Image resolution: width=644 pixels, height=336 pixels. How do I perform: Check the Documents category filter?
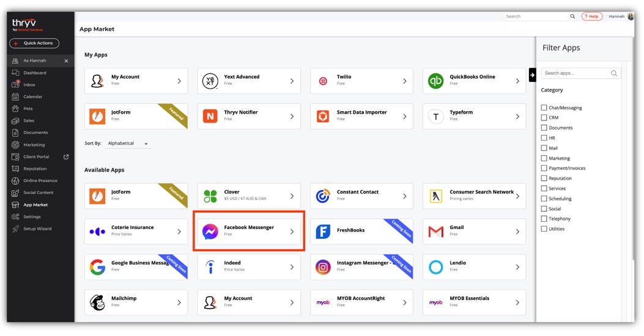point(544,128)
